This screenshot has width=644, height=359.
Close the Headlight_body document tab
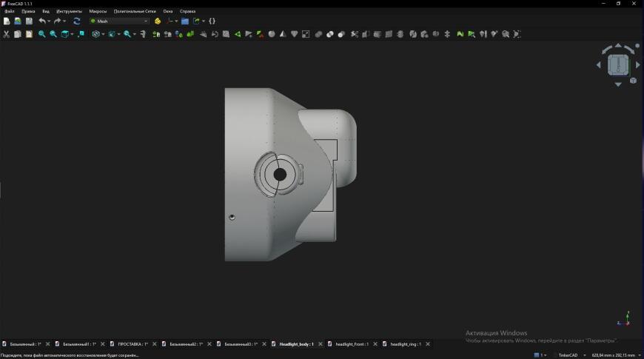[321, 344]
